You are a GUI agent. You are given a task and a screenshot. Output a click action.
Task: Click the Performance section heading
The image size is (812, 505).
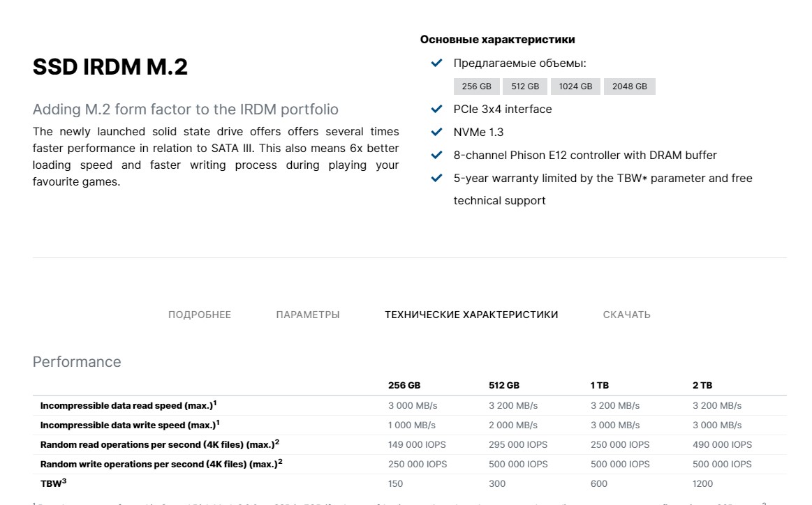[77, 362]
